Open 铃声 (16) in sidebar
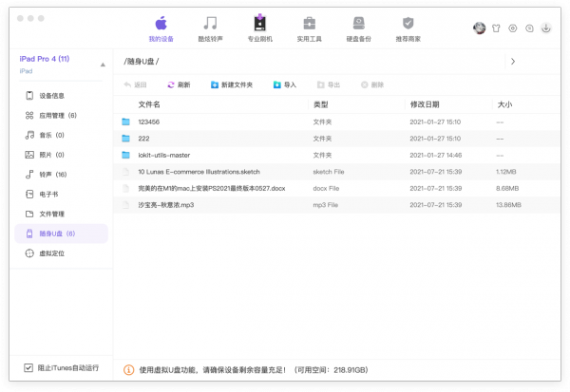 61,175
